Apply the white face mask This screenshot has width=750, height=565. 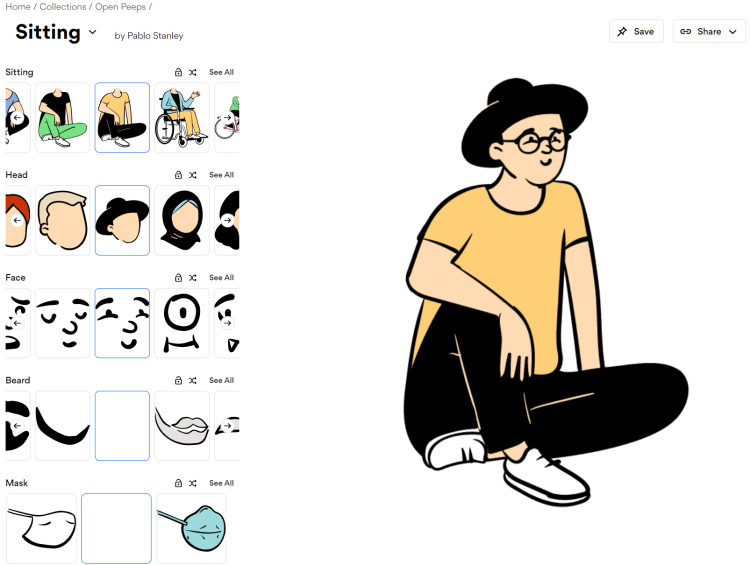[42, 529]
